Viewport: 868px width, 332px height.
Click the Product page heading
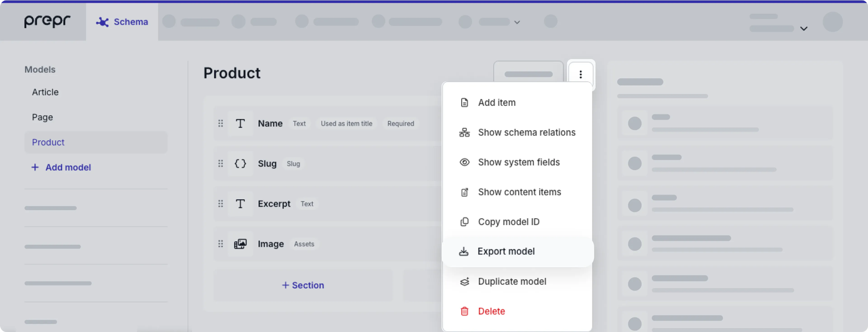[x=232, y=73]
